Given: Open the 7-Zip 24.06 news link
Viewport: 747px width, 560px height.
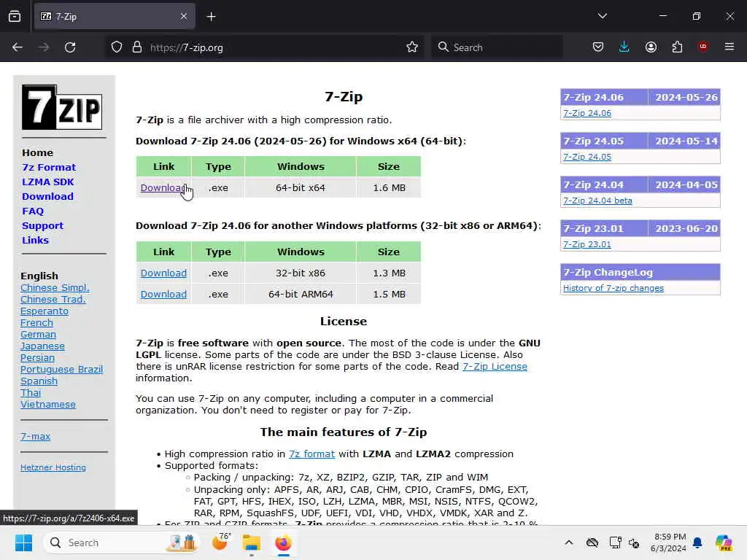Looking at the screenshot, I should pyautogui.click(x=587, y=113).
